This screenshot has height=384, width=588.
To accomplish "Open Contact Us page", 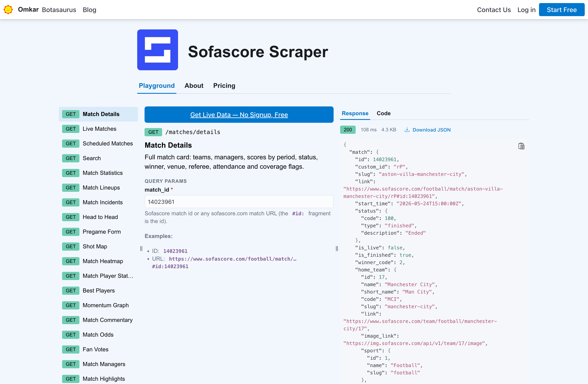I will (494, 10).
